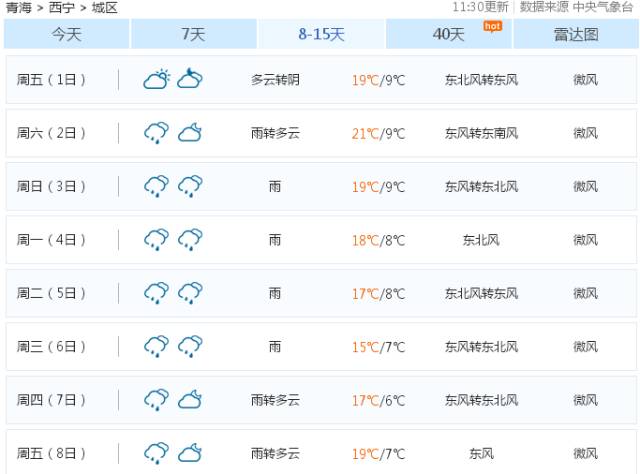Click temperature 17℃/8℃
Image resolution: width=640 pixels, height=474 pixels.
click(x=379, y=294)
